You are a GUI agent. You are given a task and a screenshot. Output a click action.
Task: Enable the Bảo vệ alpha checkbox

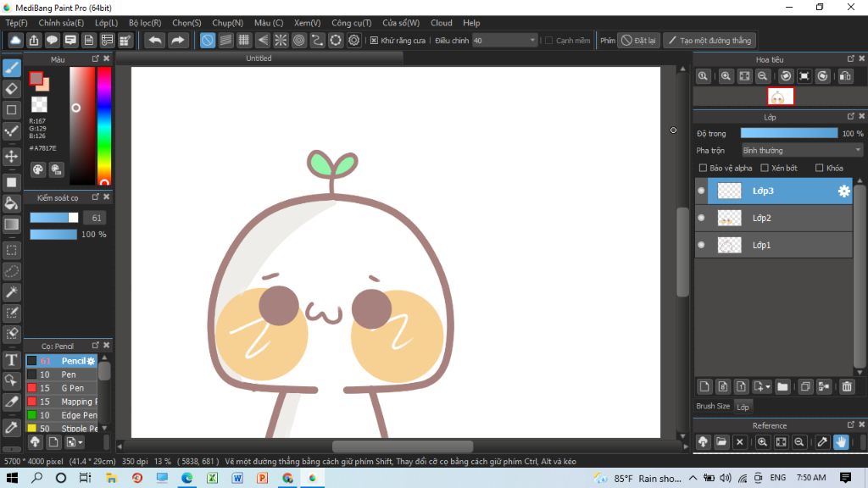point(703,168)
